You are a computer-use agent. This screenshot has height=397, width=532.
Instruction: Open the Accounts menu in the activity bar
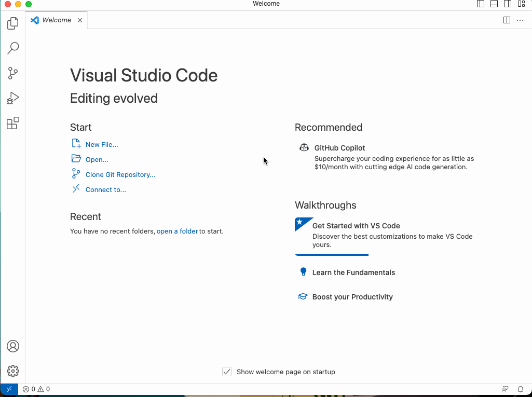[x=13, y=346]
